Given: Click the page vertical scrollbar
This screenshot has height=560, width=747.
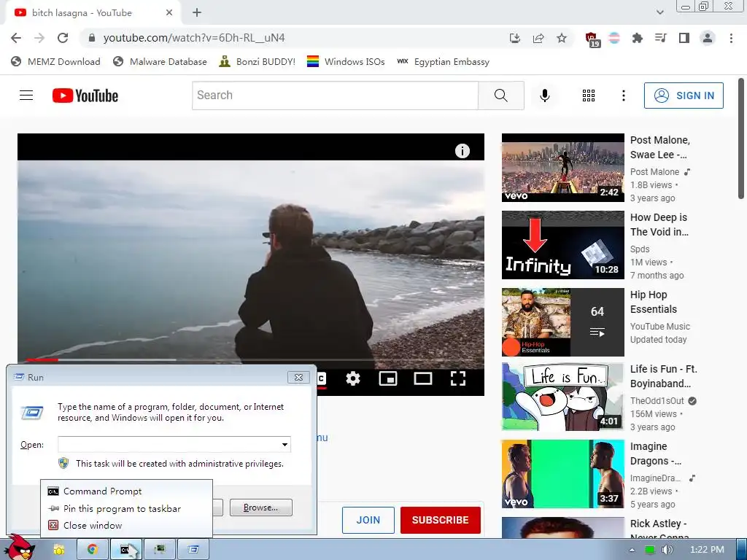Looking at the screenshot, I should 741,139.
